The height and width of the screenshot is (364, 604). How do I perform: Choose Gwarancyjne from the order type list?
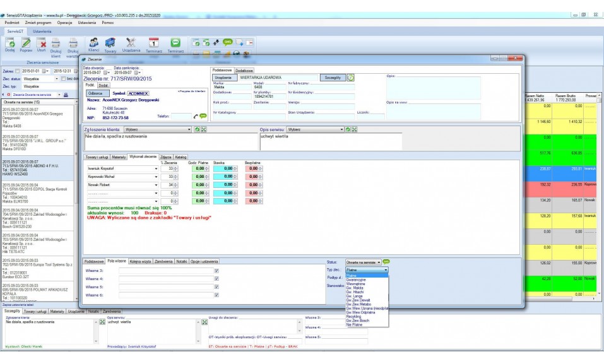coord(356,279)
